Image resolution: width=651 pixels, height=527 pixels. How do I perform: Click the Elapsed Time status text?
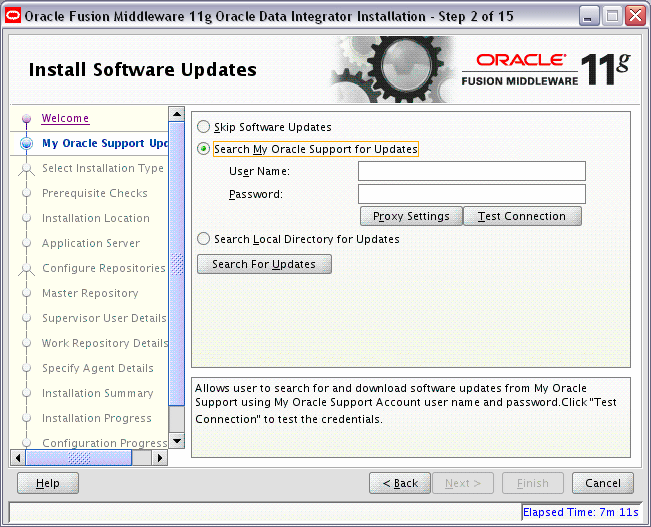pyautogui.click(x=580, y=512)
